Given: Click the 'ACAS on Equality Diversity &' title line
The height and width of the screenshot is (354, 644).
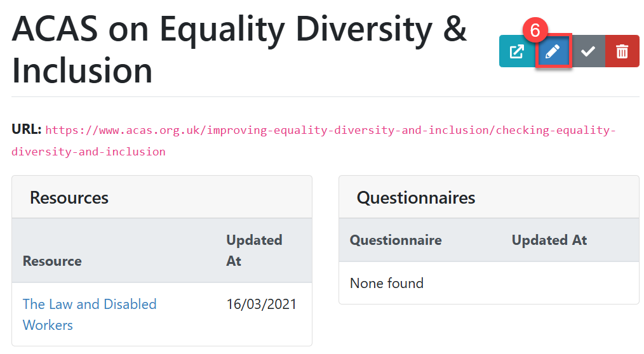Looking at the screenshot, I should (x=239, y=29).
